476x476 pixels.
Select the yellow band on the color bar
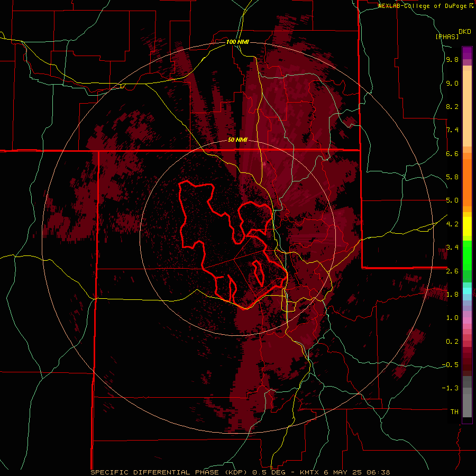467,226
